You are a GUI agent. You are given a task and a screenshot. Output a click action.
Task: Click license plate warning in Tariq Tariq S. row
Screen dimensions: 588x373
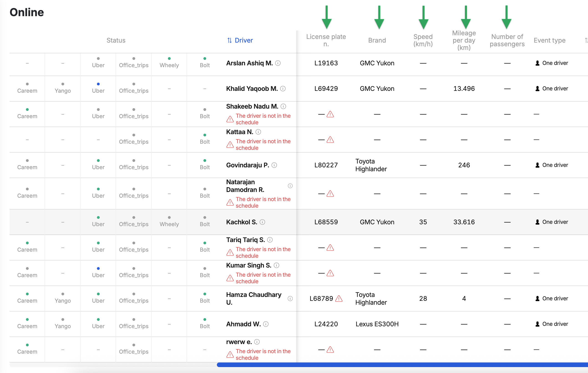[x=330, y=248]
